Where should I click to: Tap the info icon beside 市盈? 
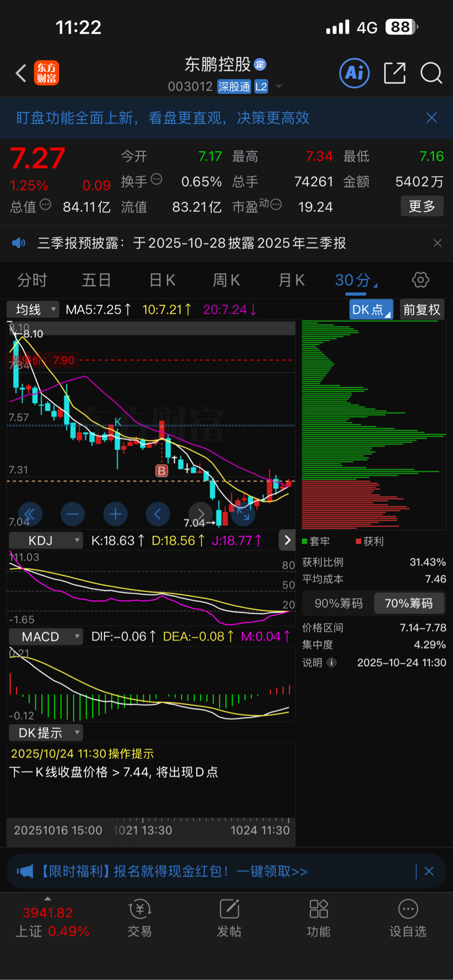276,205
